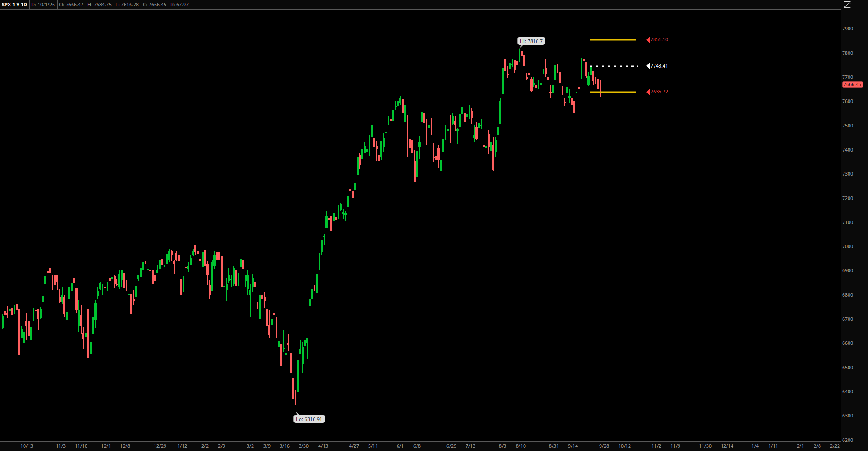Viewport: 868px width, 451px height.
Task: Click the 10/13 date axis label
Action: (x=27, y=446)
